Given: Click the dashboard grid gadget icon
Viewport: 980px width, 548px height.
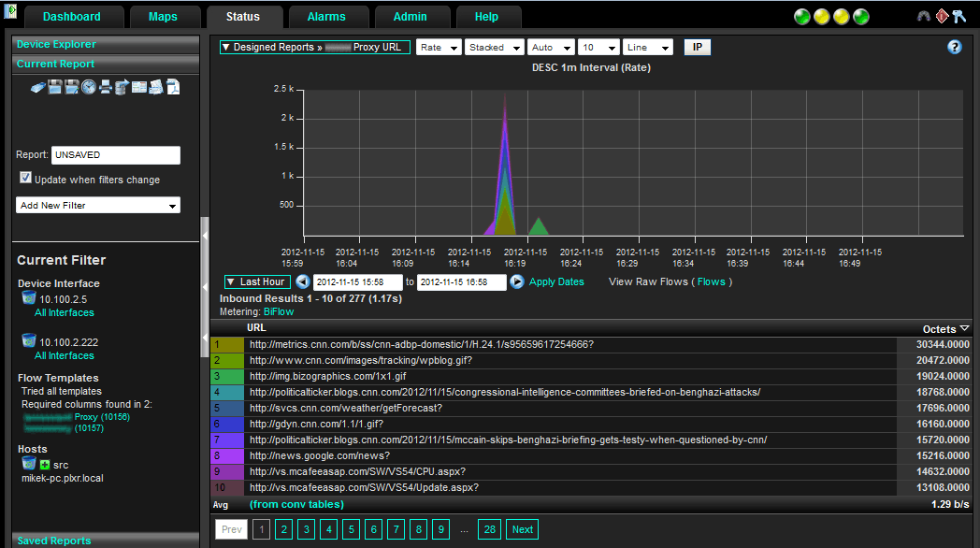Looking at the screenshot, I should (138, 88).
